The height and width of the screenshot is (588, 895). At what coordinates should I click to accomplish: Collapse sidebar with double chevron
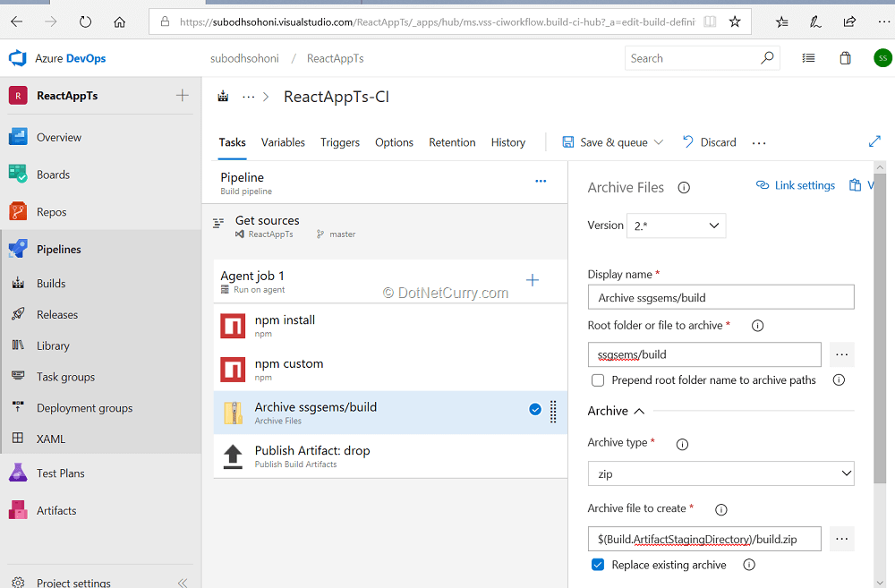pos(183,583)
